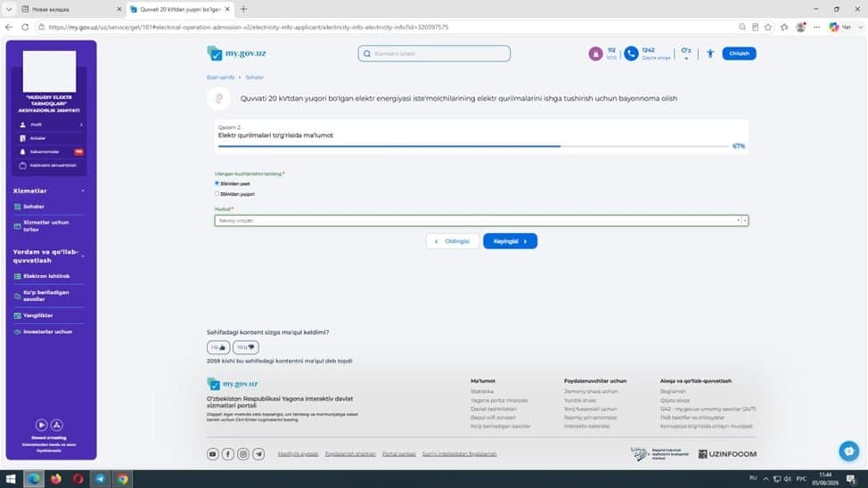Focus the services search input field
The image size is (868, 488).
click(x=434, y=53)
